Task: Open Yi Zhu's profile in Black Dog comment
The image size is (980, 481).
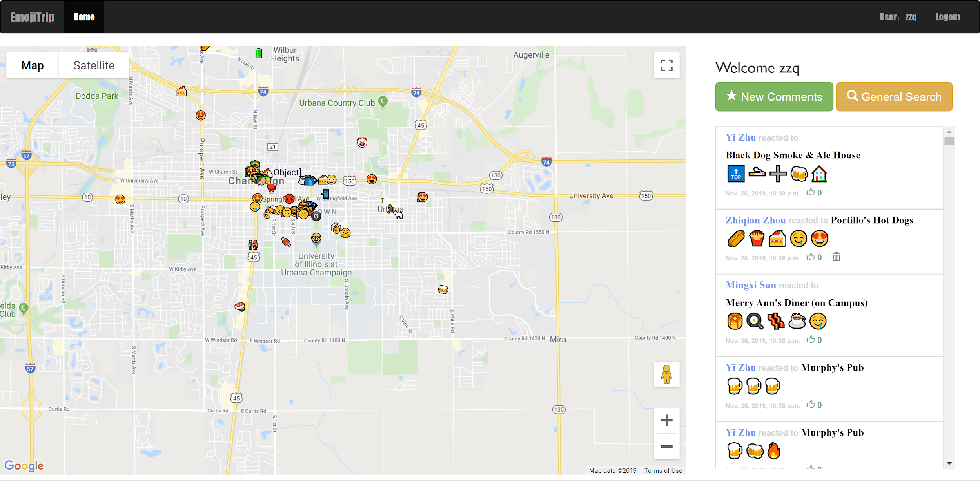Action: pyautogui.click(x=740, y=137)
